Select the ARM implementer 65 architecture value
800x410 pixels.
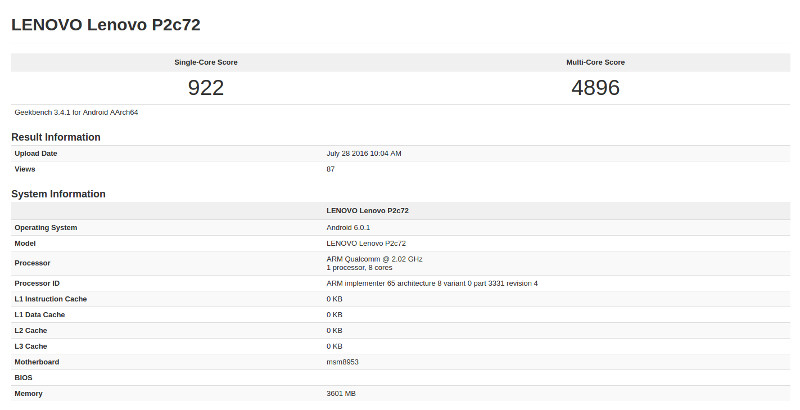click(432, 284)
